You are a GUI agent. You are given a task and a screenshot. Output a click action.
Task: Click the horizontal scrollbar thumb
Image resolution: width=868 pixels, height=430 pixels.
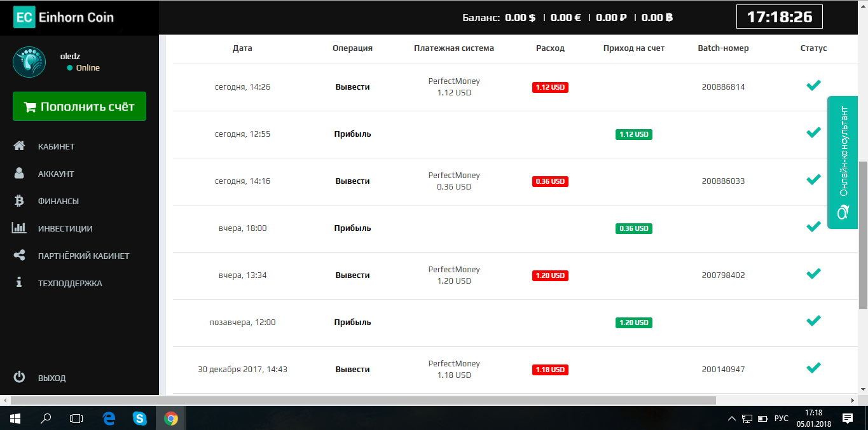coord(364,400)
